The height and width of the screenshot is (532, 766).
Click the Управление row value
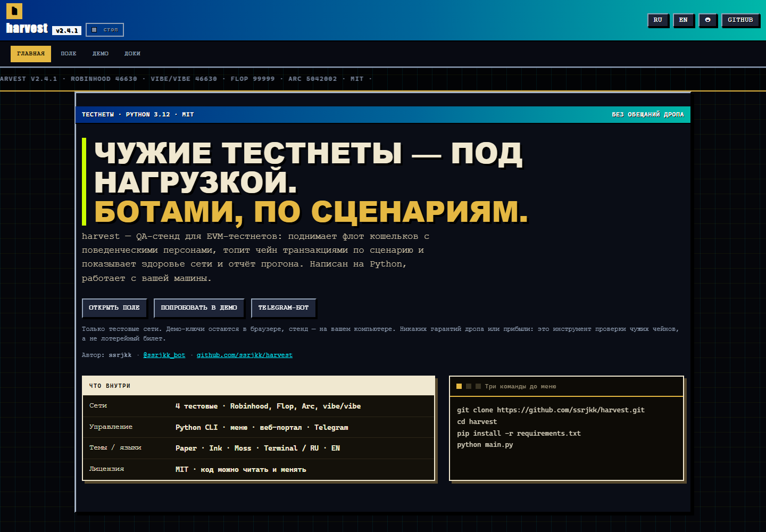[x=262, y=427]
